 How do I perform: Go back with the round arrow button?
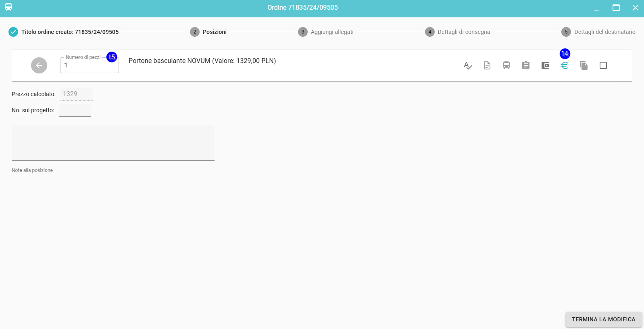[x=39, y=65]
